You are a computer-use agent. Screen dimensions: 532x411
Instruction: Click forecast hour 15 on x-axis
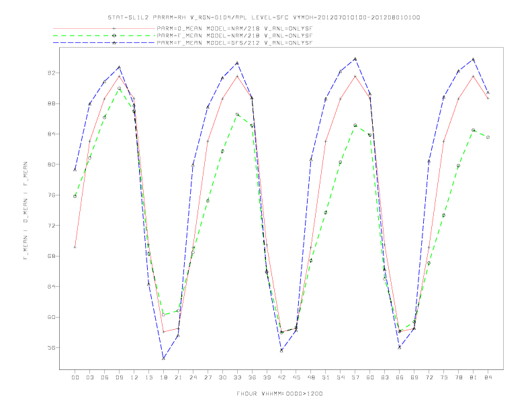click(148, 377)
